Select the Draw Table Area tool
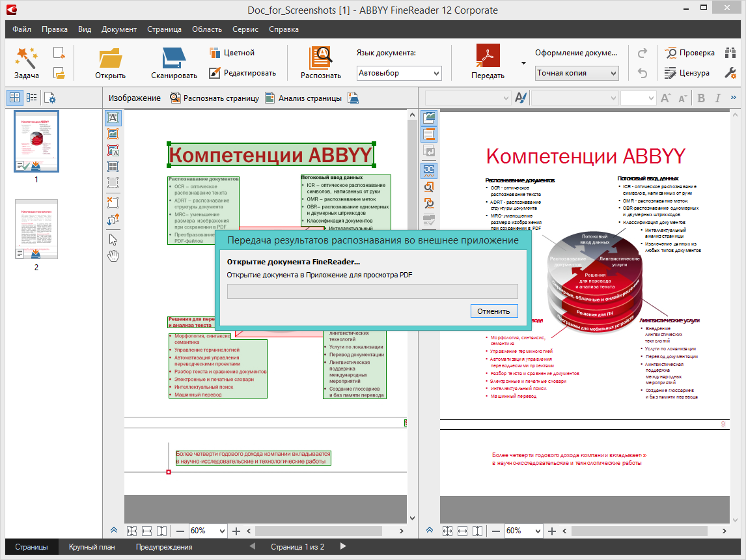 pyautogui.click(x=113, y=167)
